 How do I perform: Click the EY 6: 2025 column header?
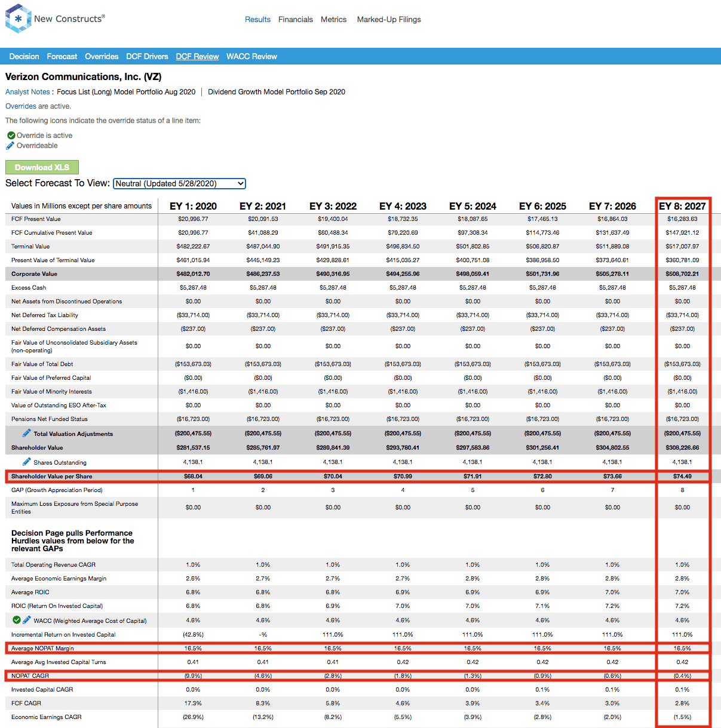(x=542, y=206)
